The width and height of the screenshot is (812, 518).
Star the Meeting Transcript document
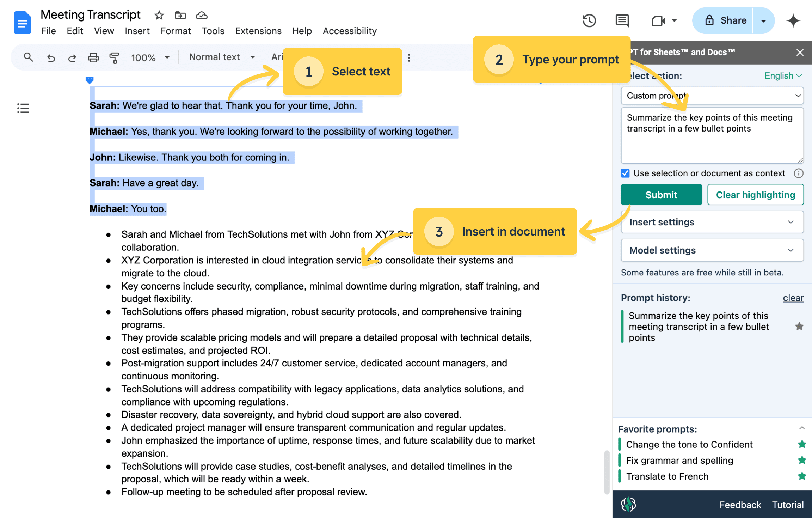(x=159, y=15)
